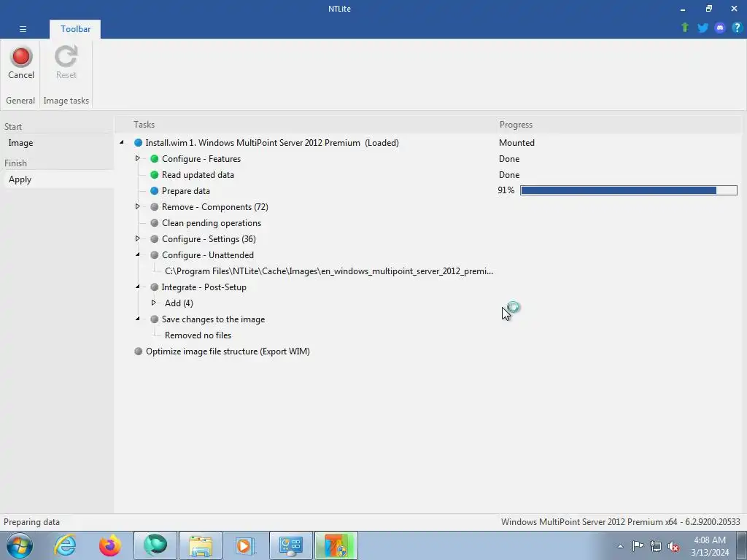Click gray dot of Integrate - Post-Setup
747x560 pixels.
click(x=155, y=287)
